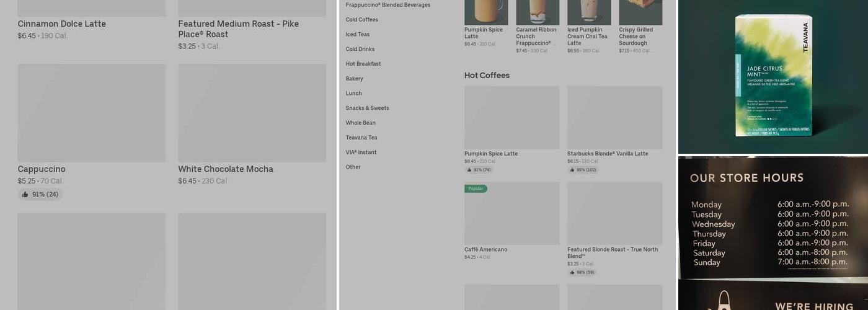Click the White Chocolate Mocha image placeholder
Screen dimensions: 868x310
252,113
